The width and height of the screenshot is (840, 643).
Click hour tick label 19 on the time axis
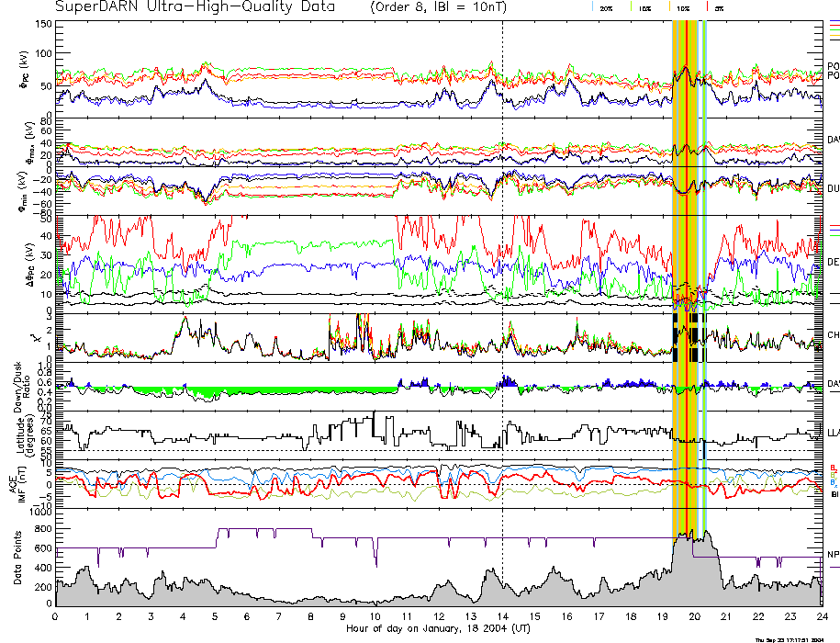pos(663,616)
